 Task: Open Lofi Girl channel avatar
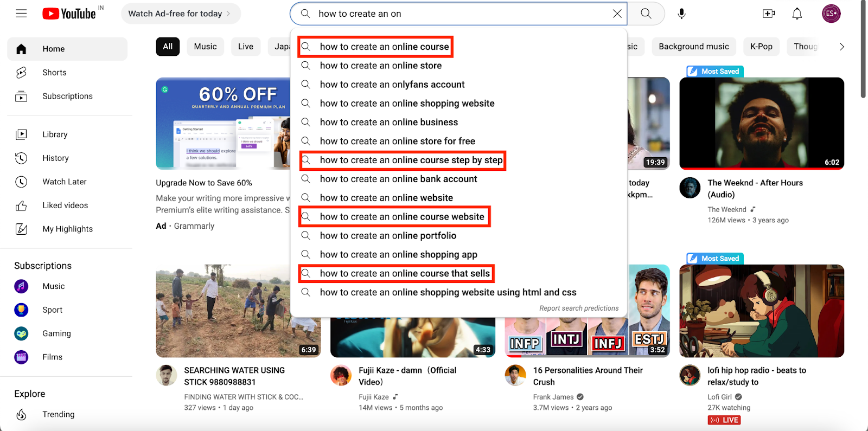(690, 375)
